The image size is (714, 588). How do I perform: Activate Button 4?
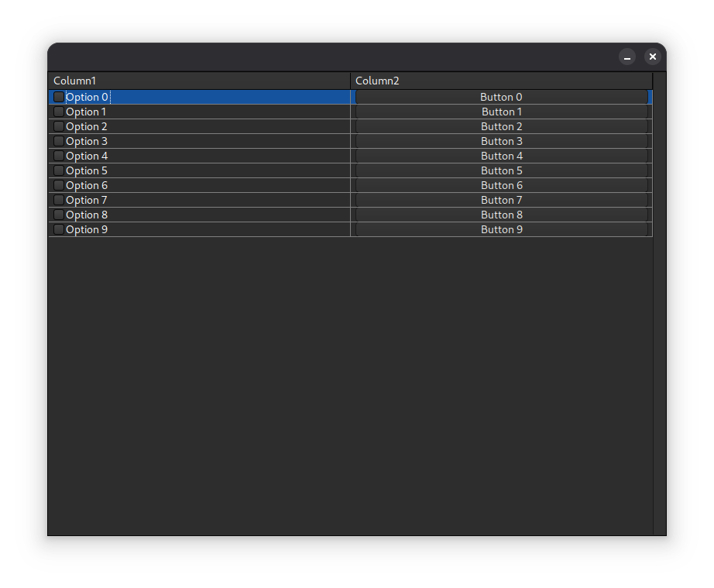coord(501,156)
